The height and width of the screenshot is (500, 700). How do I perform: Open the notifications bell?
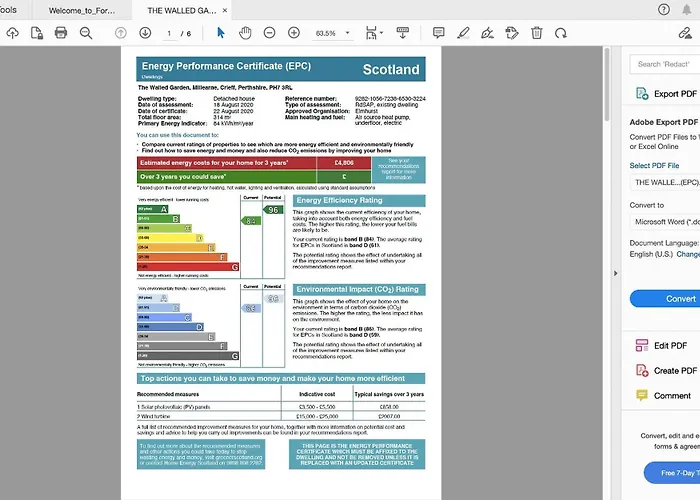point(689,9)
